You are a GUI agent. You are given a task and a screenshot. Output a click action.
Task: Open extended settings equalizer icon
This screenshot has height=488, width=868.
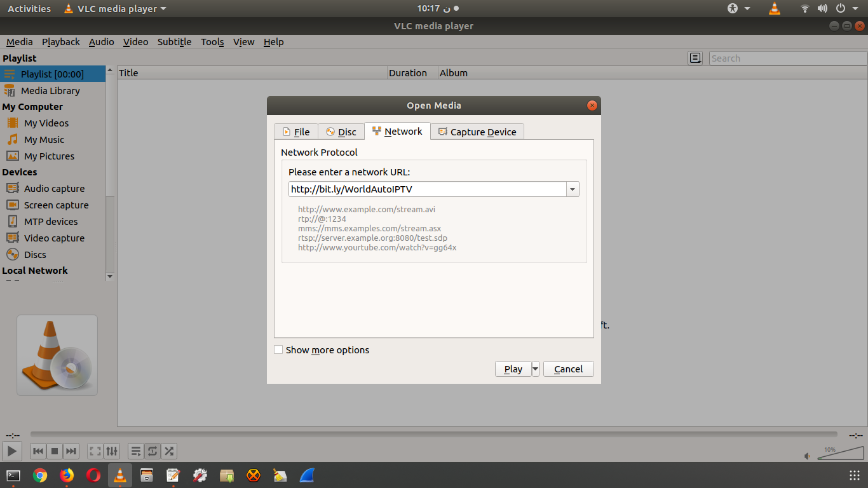(112, 451)
